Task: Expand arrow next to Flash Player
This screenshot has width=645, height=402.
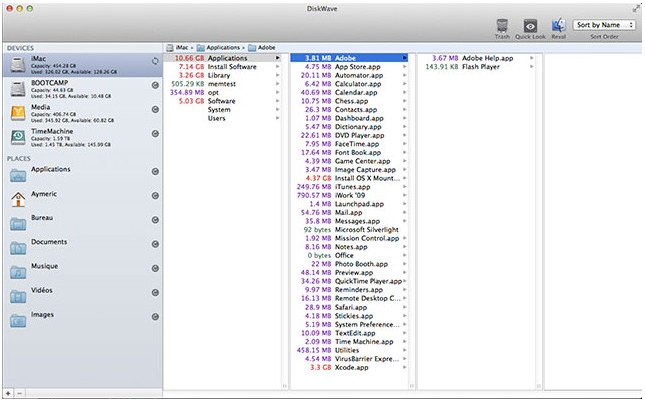Action: pos(531,67)
